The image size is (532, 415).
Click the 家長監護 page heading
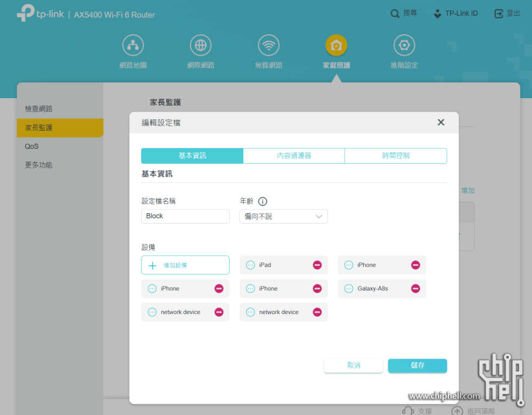point(165,103)
